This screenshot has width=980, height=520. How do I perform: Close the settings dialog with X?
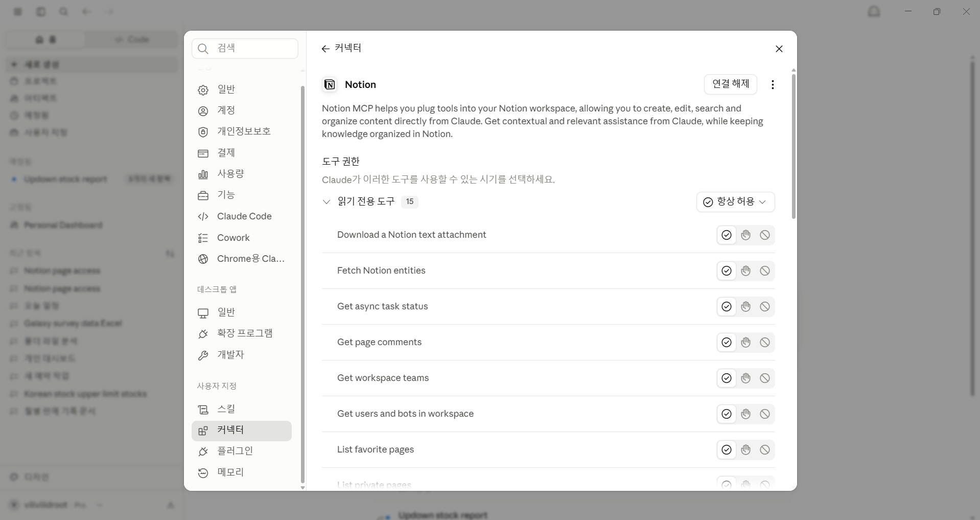pyautogui.click(x=779, y=49)
